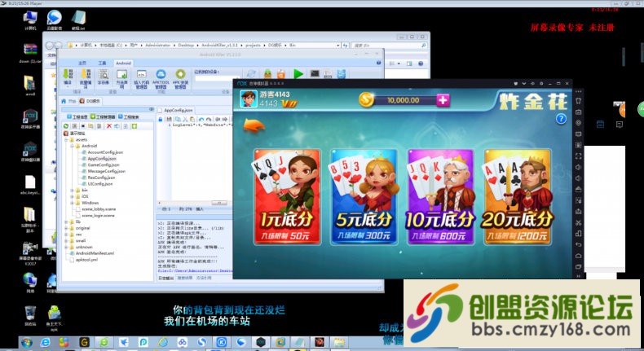Open MessageConfig.json in the tree

tap(106, 171)
